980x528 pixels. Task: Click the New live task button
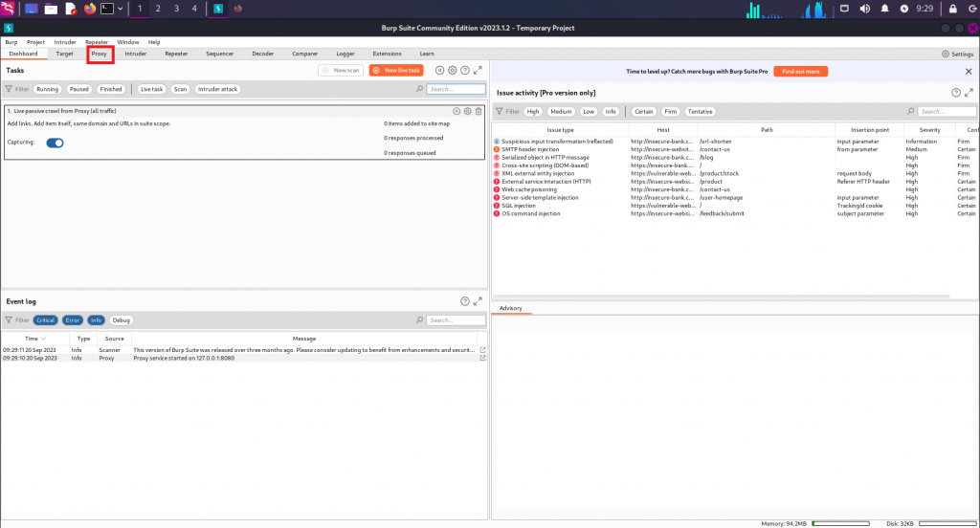click(396, 71)
